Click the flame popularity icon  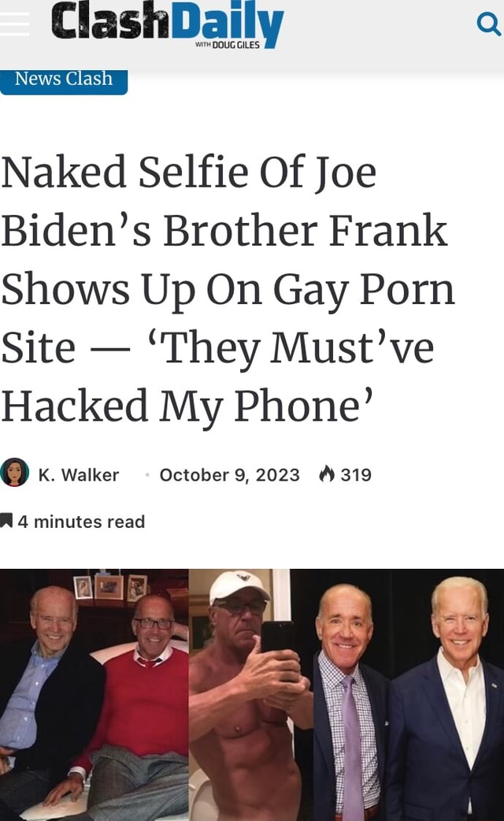click(x=327, y=474)
